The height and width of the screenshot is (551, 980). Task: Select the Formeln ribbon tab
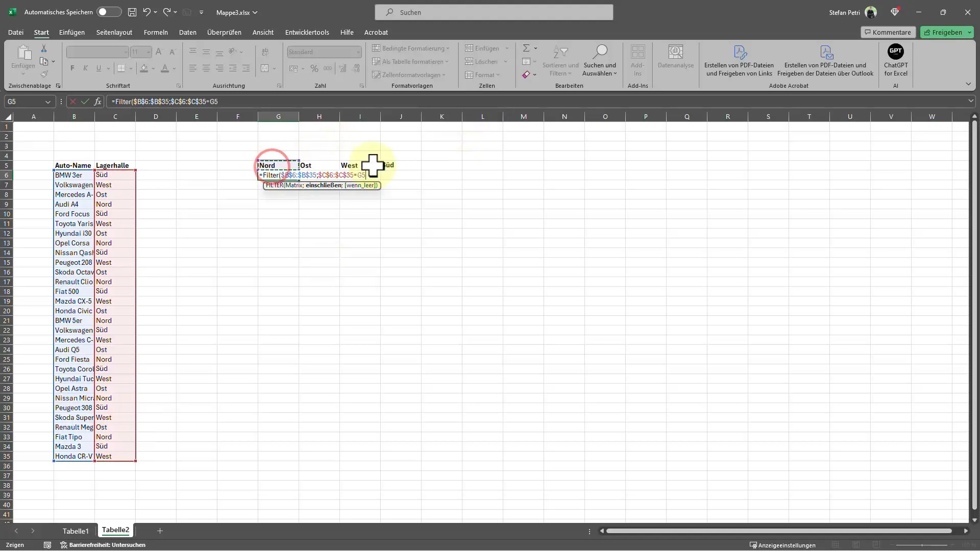point(156,32)
